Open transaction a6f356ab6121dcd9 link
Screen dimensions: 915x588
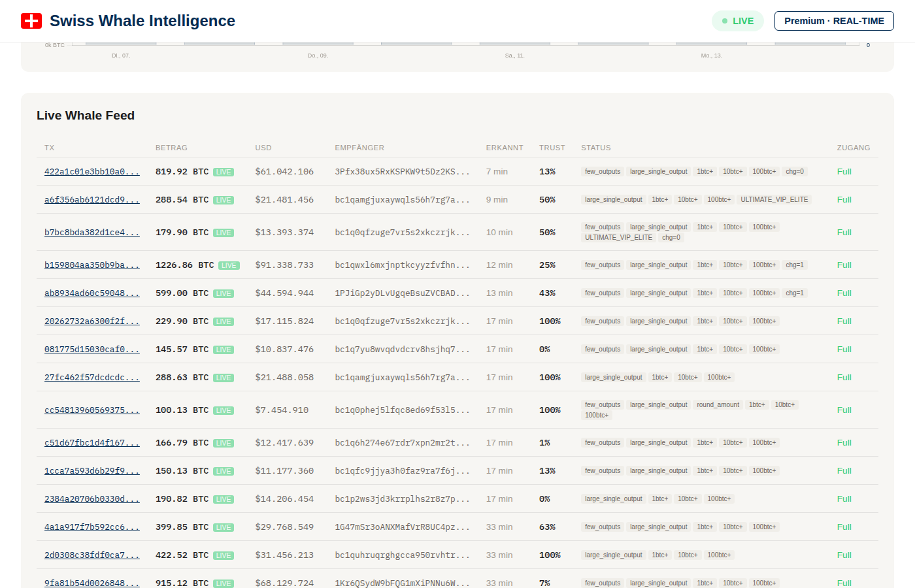click(x=91, y=200)
